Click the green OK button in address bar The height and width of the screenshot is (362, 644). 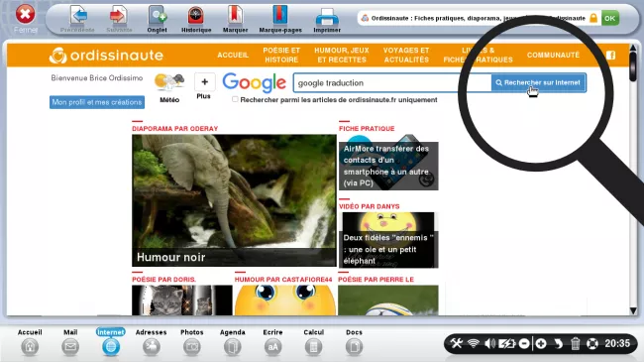tap(610, 18)
